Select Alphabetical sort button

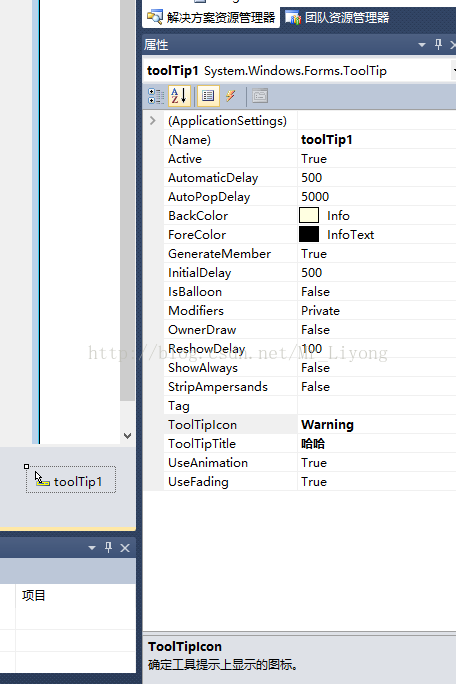point(179,96)
